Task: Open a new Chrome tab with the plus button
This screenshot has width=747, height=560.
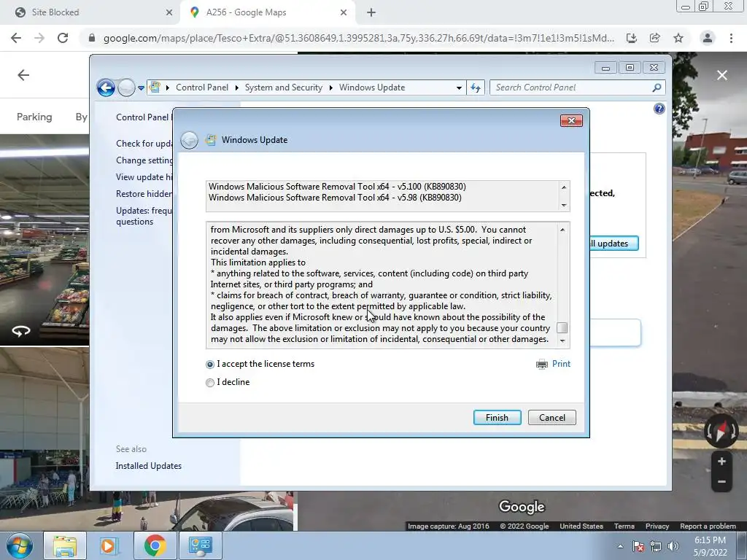Action: pyautogui.click(x=371, y=13)
